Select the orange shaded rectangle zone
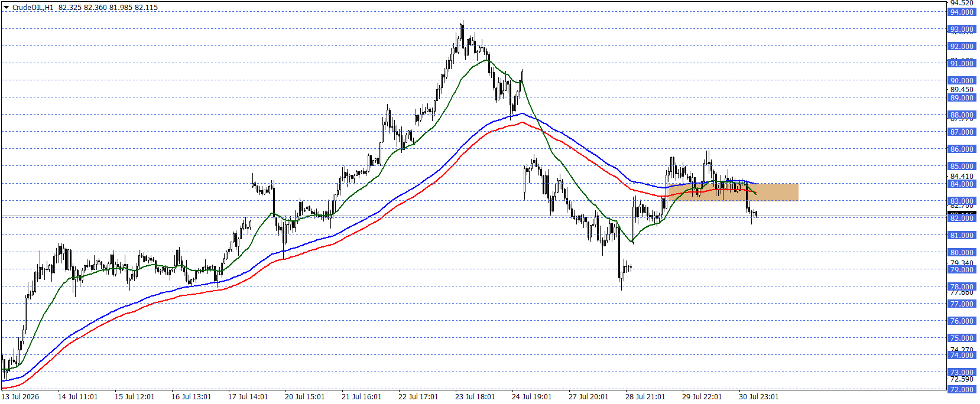Screen dimensions: 980x404 click(734, 193)
